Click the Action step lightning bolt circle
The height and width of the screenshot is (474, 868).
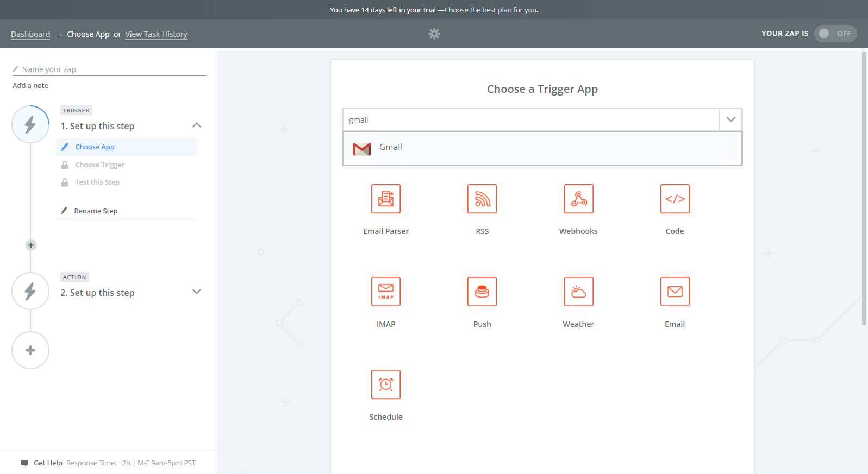point(30,292)
